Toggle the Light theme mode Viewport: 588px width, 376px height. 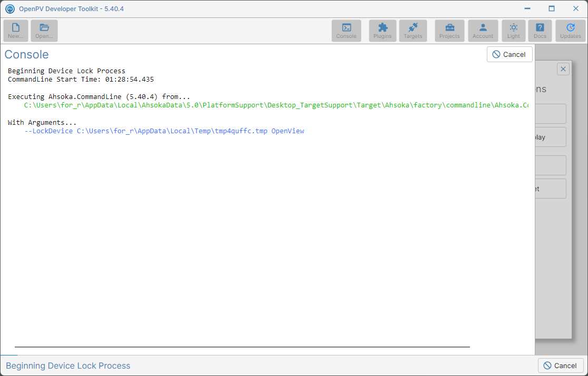(514, 31)
